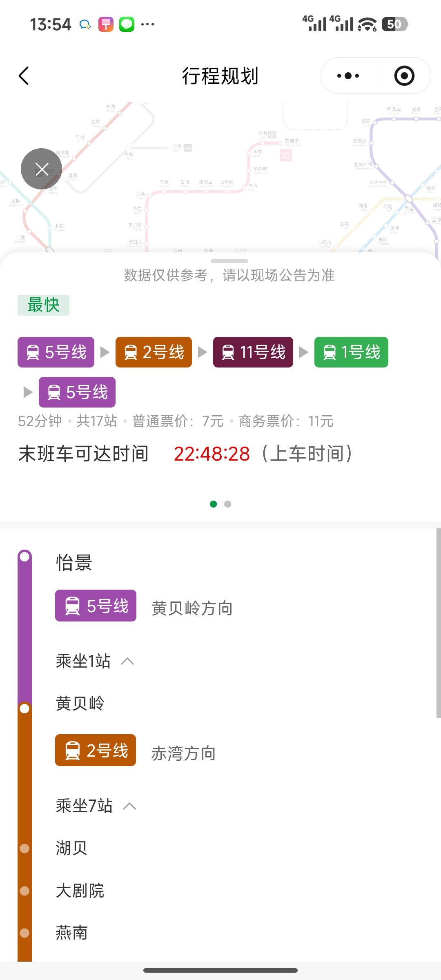Image resolution: width=441 pixels, height=980 pixels.
Task: Select the first green page indicator dot
Action: tap(213, 504)
